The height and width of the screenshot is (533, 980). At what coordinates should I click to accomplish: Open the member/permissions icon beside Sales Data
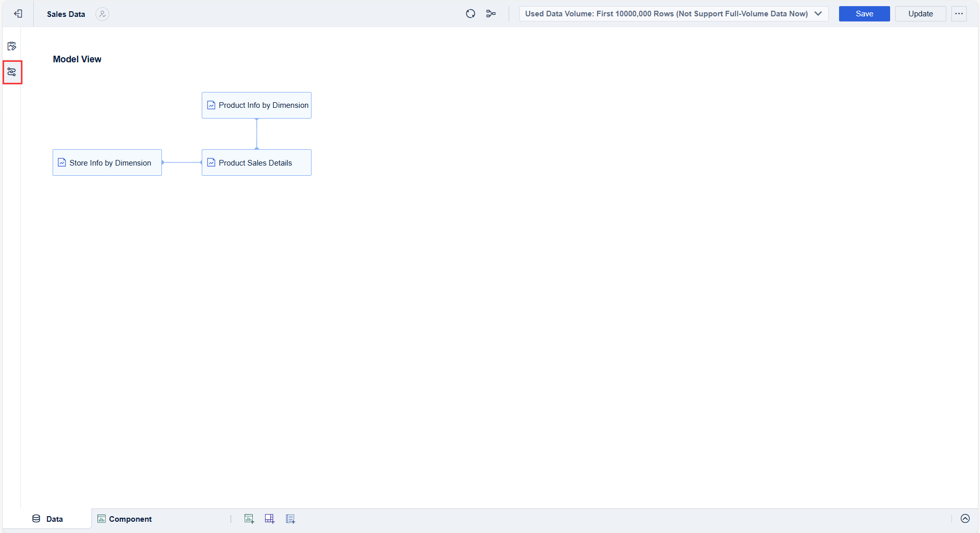coord(102,14)
